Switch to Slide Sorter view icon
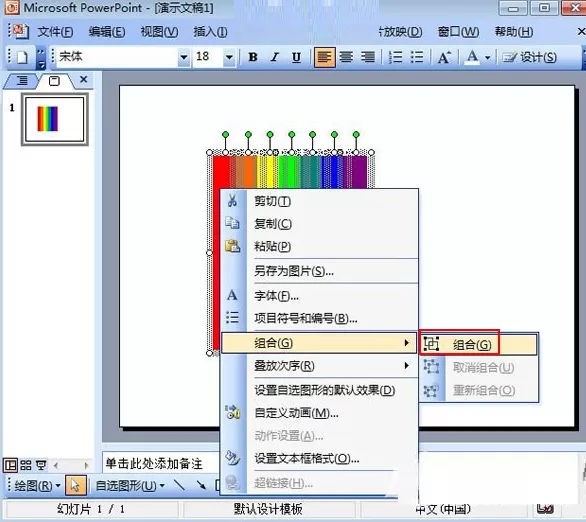This screenshot has height=522, width=586. coord(26,466)
